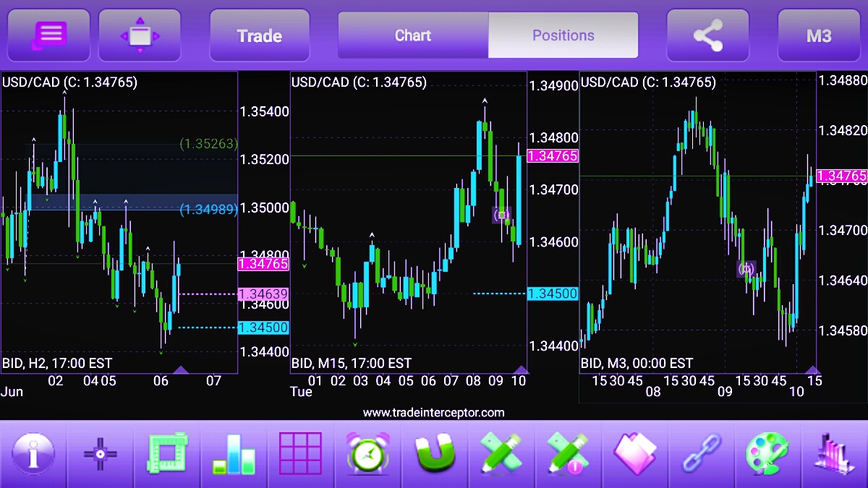Open the color palette theme icon
The image size is (868, 488).
pos(767,454)
